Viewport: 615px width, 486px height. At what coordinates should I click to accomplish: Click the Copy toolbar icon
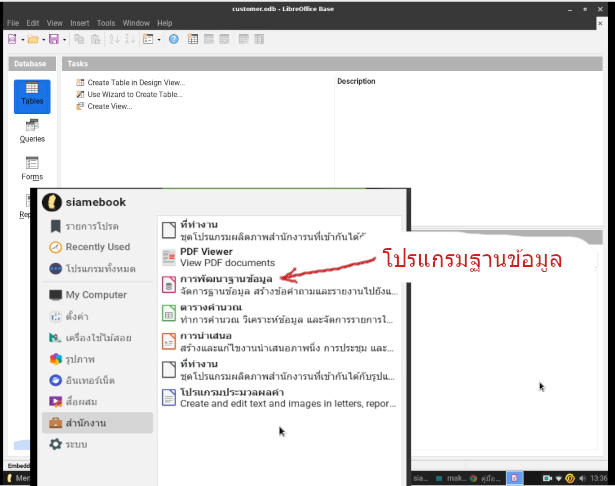pyautogui.click(x=79, y=39)
